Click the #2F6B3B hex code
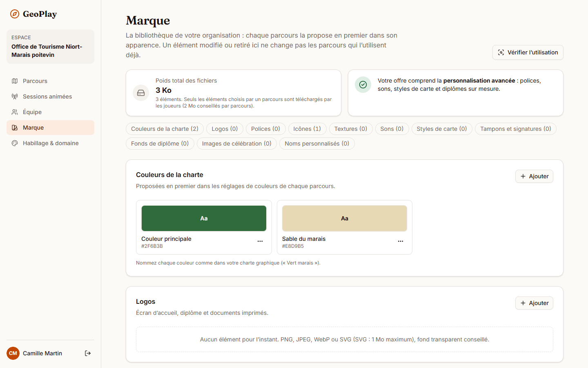The width and height of the screenshot is (588, 368). (x=152, y=246)
